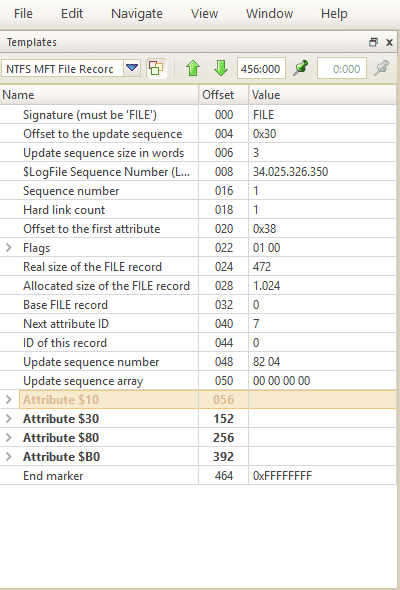Expand Attribute $B0 node
The width and height of the screenshot is (400, 590).
click(9, 456)
